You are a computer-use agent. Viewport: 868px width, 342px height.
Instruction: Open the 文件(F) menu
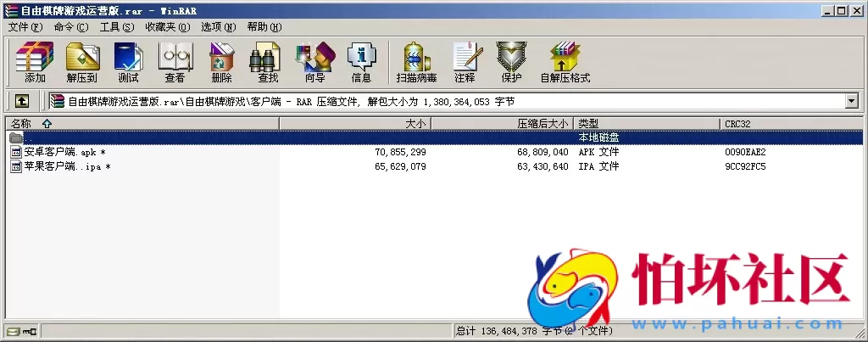pyautogui.click(x=25, y=27)
